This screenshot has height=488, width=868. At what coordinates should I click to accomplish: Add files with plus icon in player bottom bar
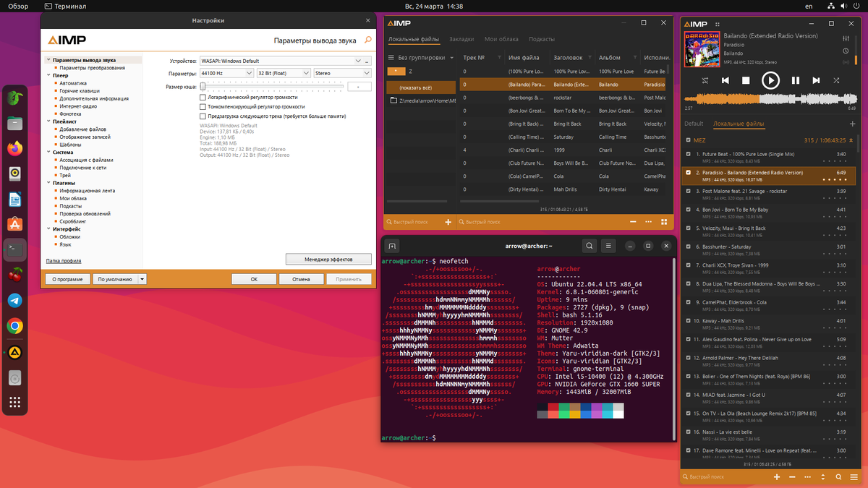click(x=777, y=477)
